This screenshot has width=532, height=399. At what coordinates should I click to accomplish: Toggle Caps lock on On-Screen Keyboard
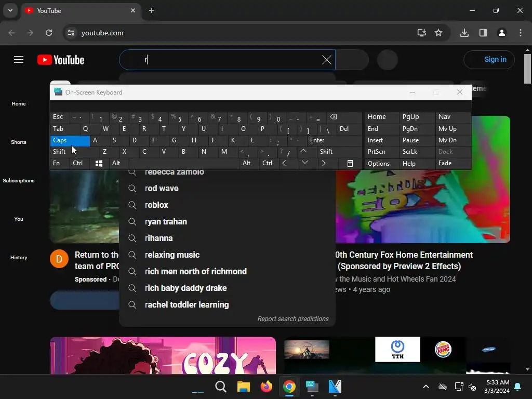click(x=70, y=140)
